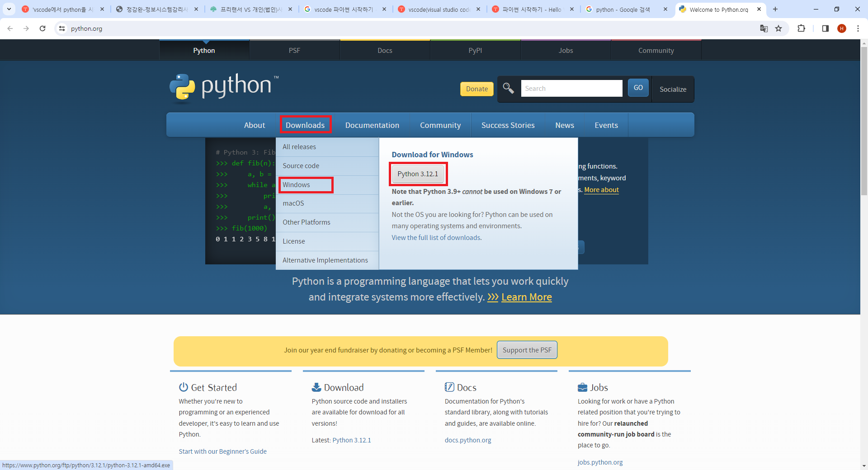
Task: Switch to the '프리랜서 VS 개인(법인)' tab
Action: point(250,9)
